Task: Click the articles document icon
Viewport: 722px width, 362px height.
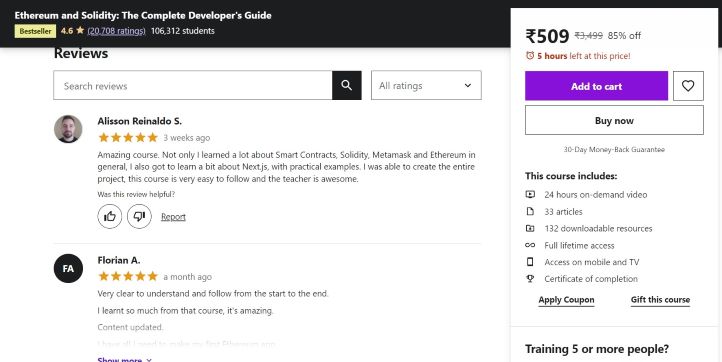Action: 530,211
